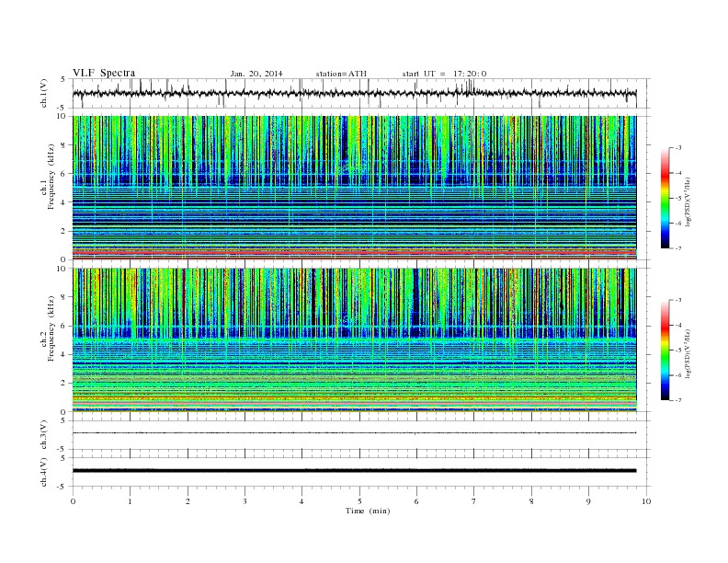Image resolution: width=728 pixels, height=563 pixels.
Task: Click the "10" frequency tick of ch.1 spectrogram
Action: tap(62, 116)
